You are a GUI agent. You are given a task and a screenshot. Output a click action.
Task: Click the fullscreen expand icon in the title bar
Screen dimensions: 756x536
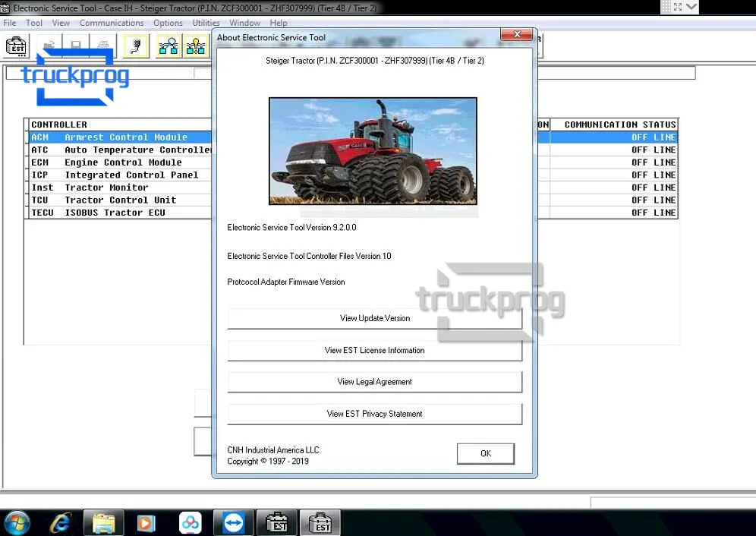click(678, 7)
